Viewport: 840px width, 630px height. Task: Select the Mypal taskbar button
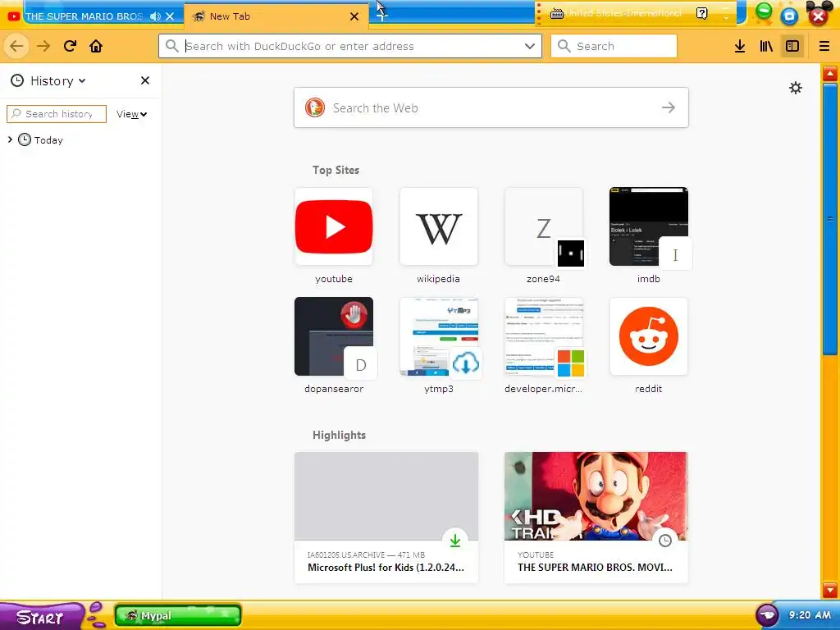tap(178, 615)
